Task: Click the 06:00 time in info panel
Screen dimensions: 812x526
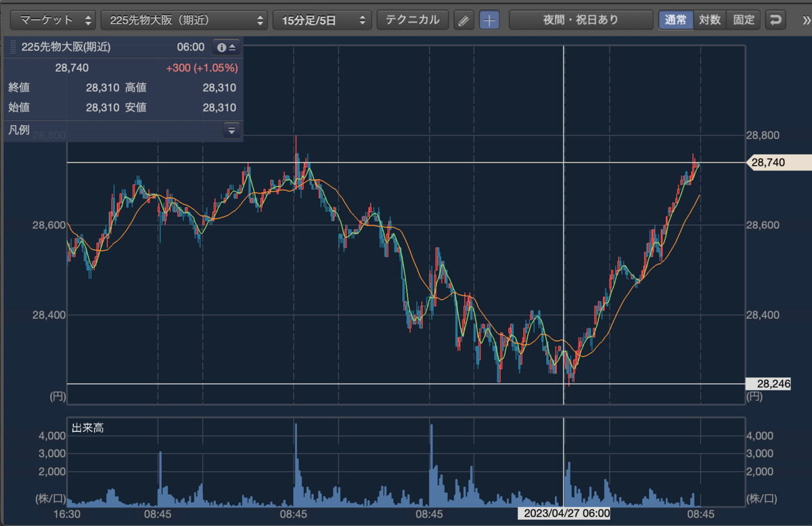Action: coord(191,47)
